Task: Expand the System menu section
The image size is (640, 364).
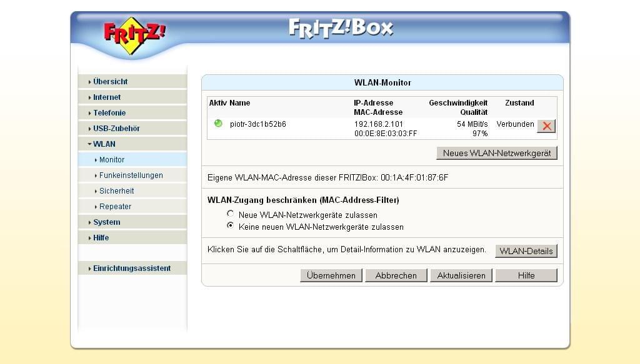Action: pos(106,222)
